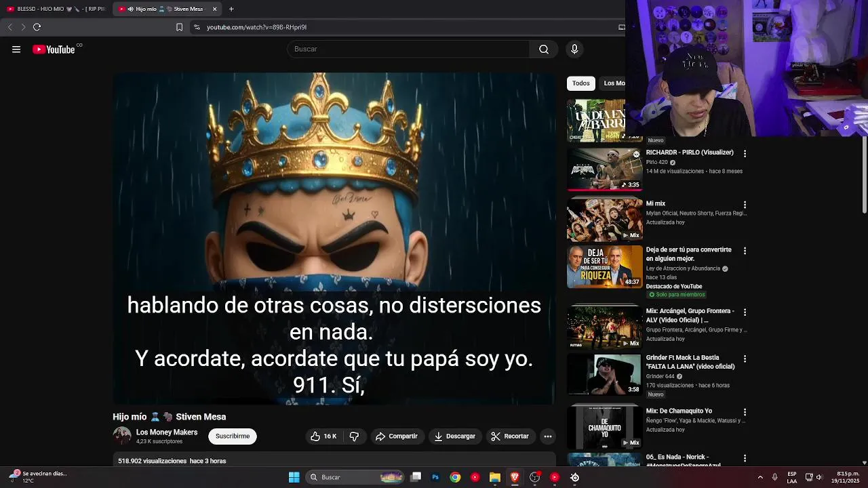Open RICHARDR - PIRLO video thumbnail
Image resolution: width=868 pixels, height=488 pixels.
(x=604, y=169)
